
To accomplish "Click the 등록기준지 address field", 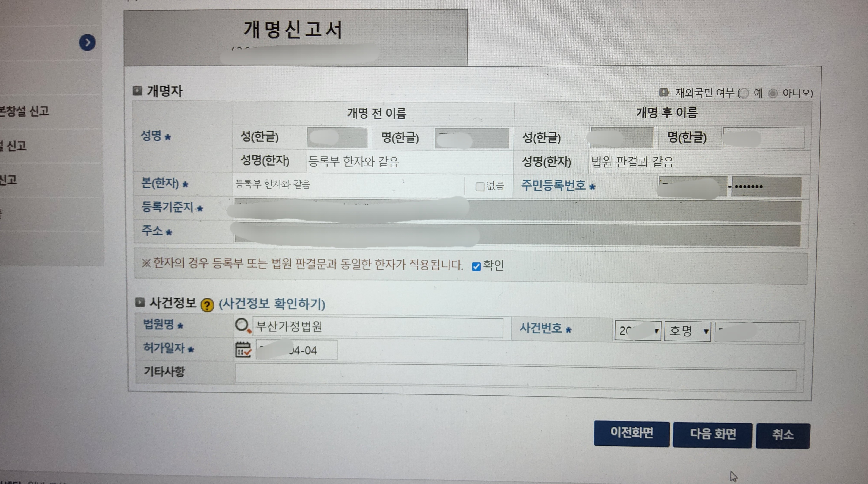I will coord(518,210).
